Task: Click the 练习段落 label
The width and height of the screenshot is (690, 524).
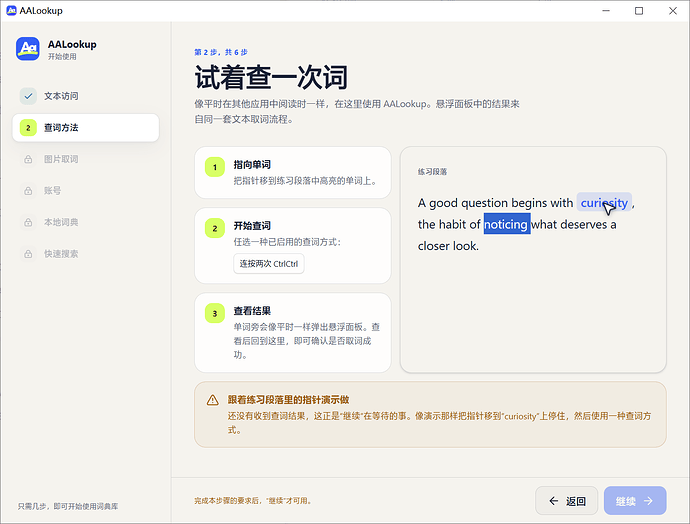Action: 433,172
